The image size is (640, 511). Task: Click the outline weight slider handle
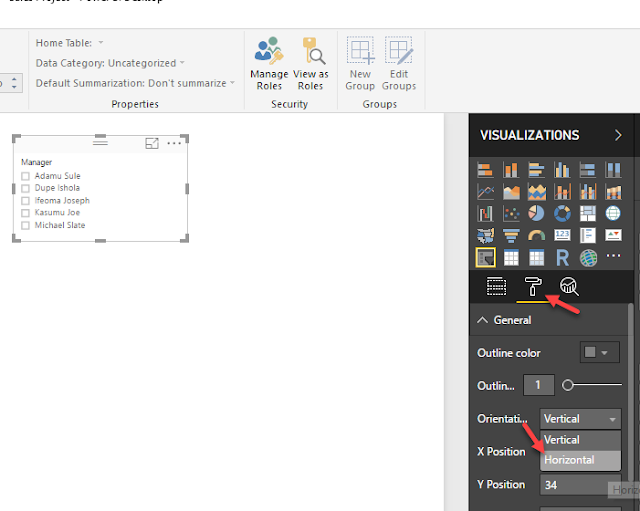coord(567,385)
